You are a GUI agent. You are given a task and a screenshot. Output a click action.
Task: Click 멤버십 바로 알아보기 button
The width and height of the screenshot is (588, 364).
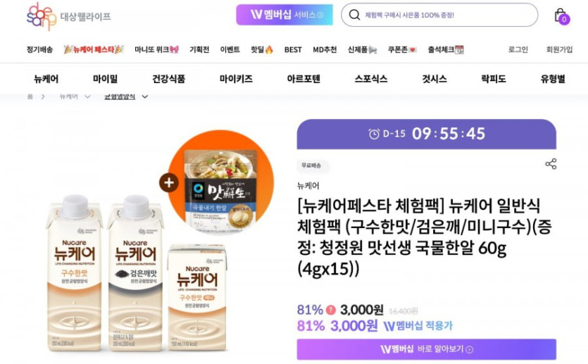tap(426, 349)
